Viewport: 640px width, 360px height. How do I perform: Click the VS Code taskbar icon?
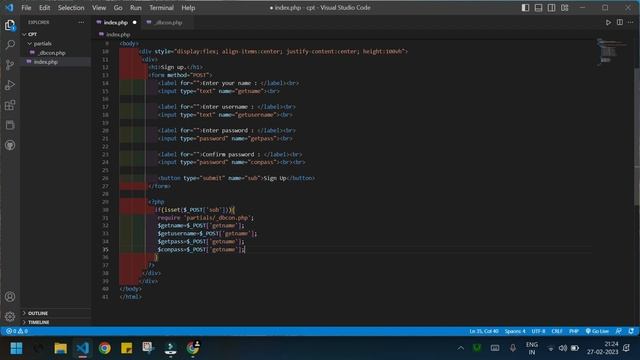coord(82,348)
